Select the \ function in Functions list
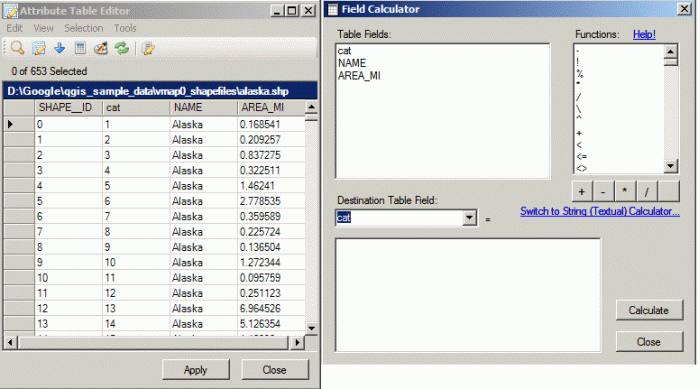This screenshot has height=389, width=700. (x=579, y=109)
